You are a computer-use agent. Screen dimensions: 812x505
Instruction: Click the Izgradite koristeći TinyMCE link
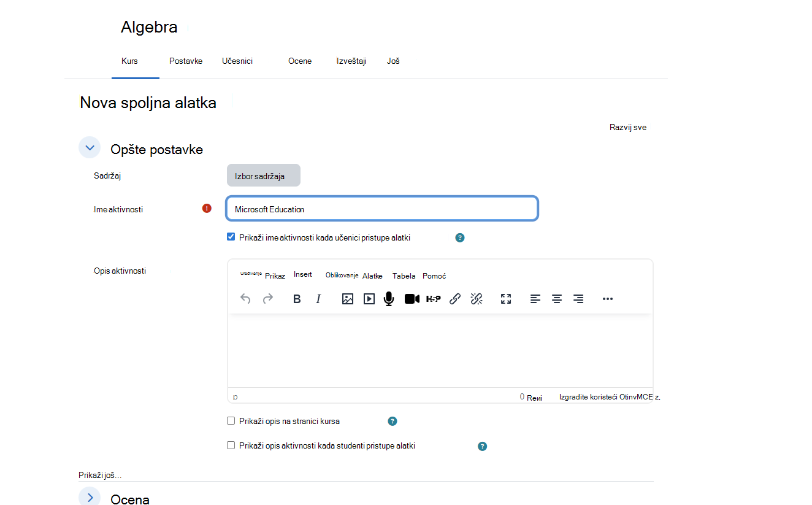click(610, 397)
